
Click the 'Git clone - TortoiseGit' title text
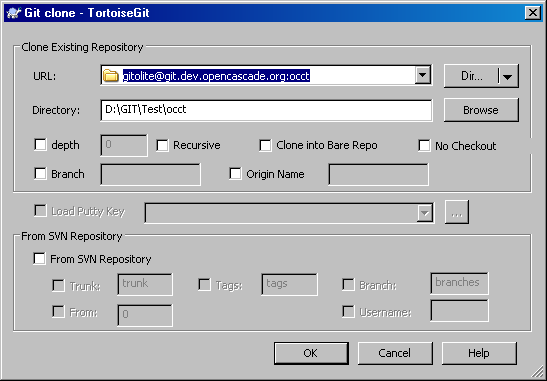pyautogui.click(x=87, y=13)
